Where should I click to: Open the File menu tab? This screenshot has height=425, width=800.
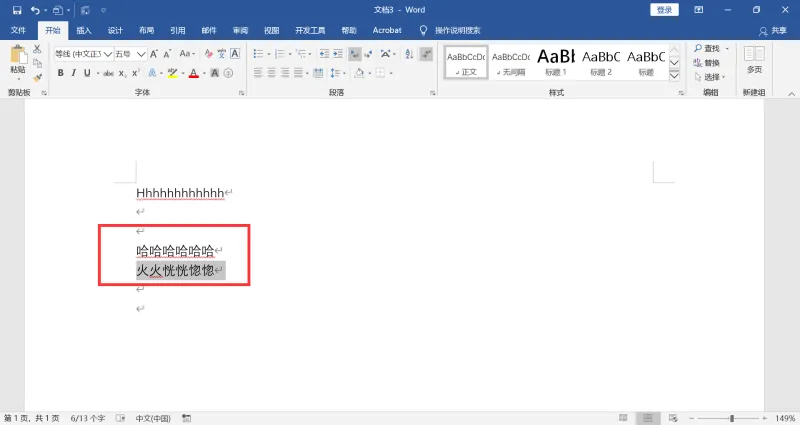18,30
